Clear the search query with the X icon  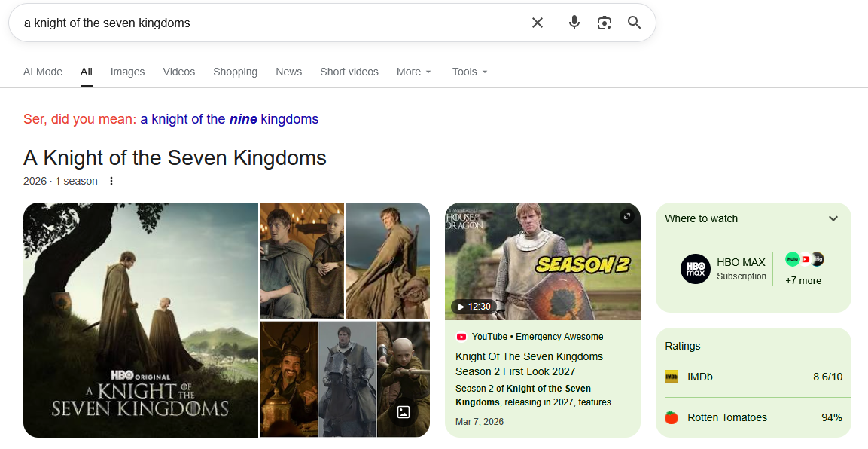pyautogui.click(x=537, y=23)
